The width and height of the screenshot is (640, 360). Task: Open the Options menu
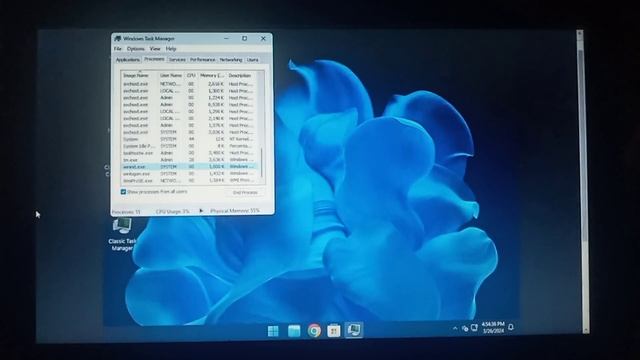coord(136,49)
